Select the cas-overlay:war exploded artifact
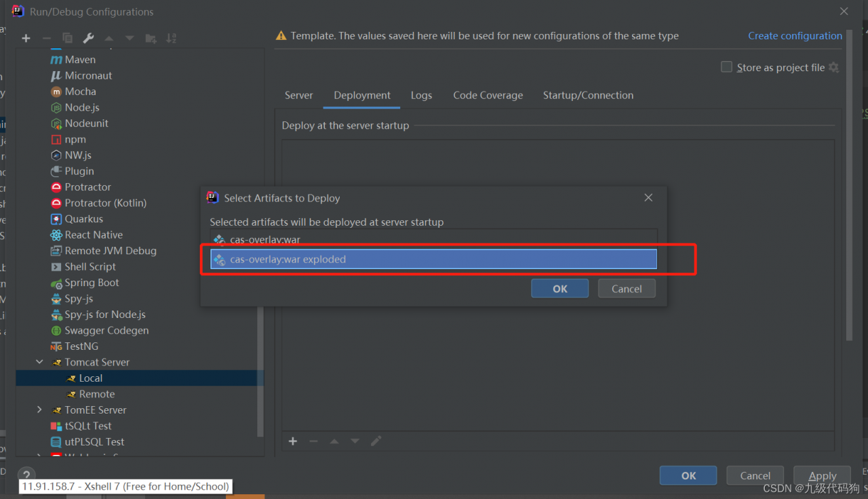 (434, 259)
